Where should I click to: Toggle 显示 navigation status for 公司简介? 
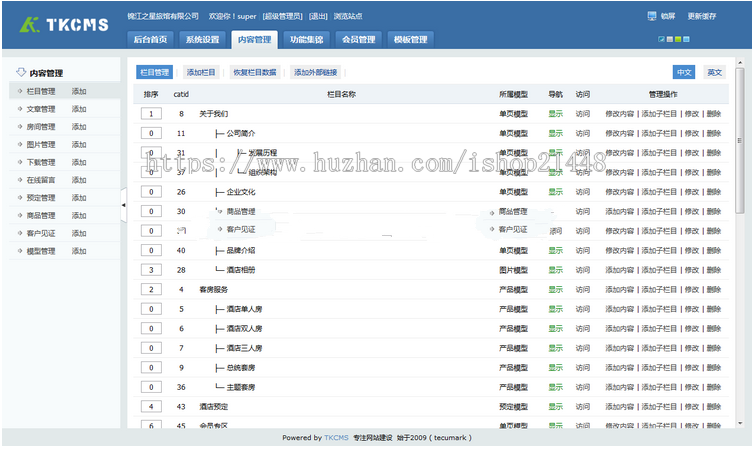pyautogui.click(x=555, y=133)
